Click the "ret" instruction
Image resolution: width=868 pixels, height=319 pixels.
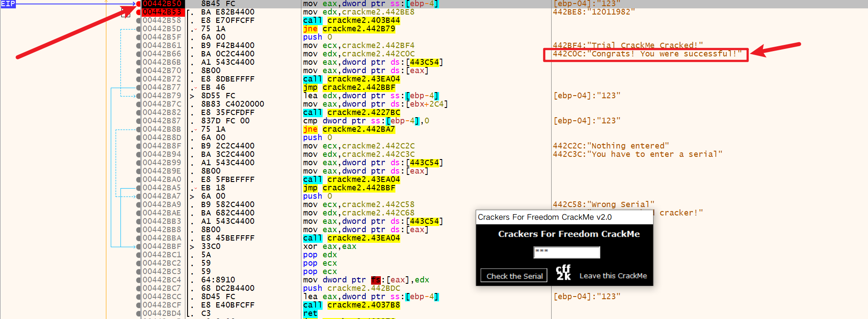tap(310, 314)
